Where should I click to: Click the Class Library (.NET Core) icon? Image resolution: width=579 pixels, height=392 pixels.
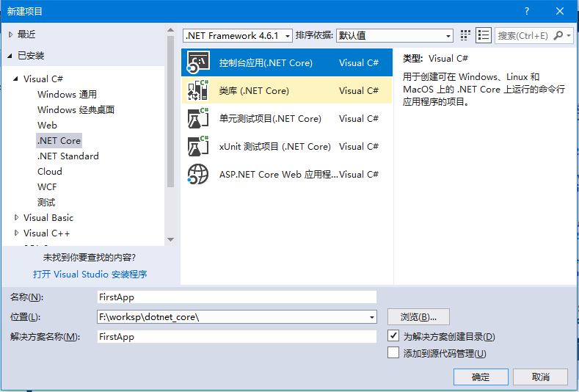[x=198, y=91]
